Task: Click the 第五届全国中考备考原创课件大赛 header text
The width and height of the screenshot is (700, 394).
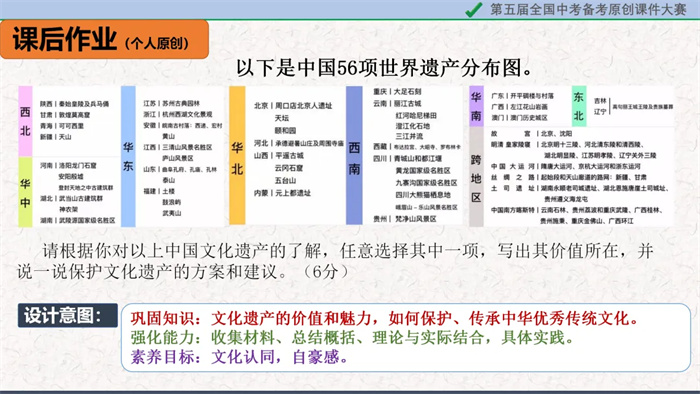Action: (588, 9)
